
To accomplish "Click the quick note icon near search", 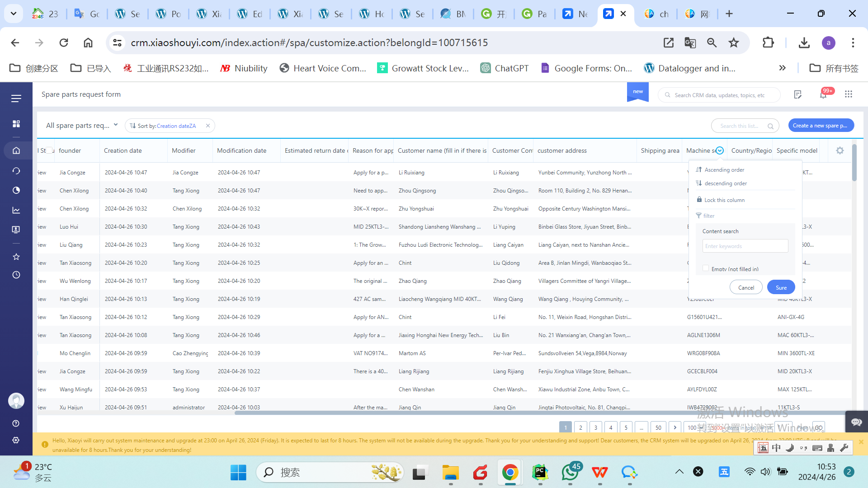I will tap(797, 94).
